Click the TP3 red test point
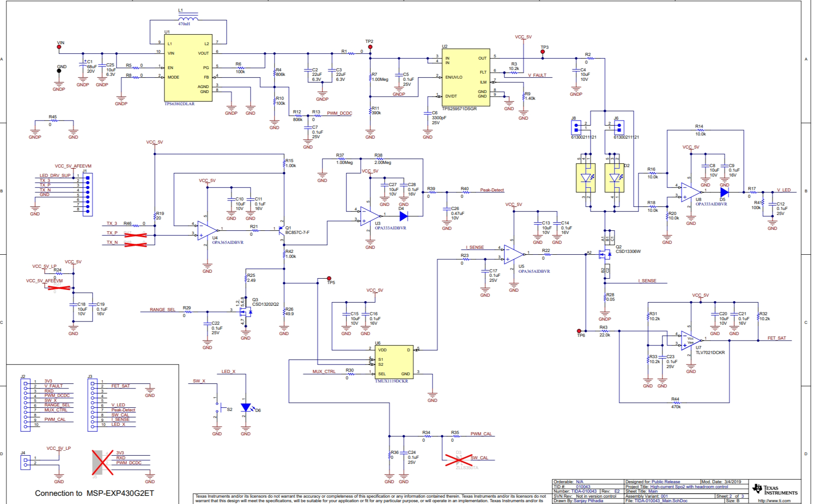The width and height of the screenshot is (816, 504). [542, 51]
